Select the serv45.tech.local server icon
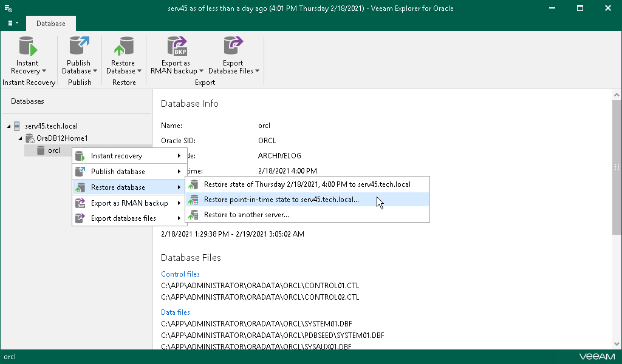622x364 pixels. point(17,126)
